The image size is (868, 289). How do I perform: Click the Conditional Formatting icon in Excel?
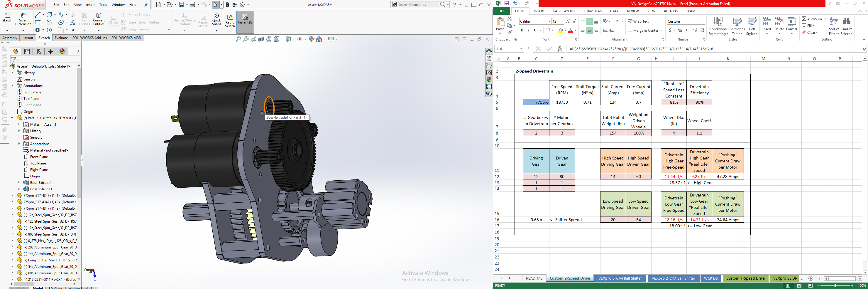pyautogui.click(x=718, y=26)
